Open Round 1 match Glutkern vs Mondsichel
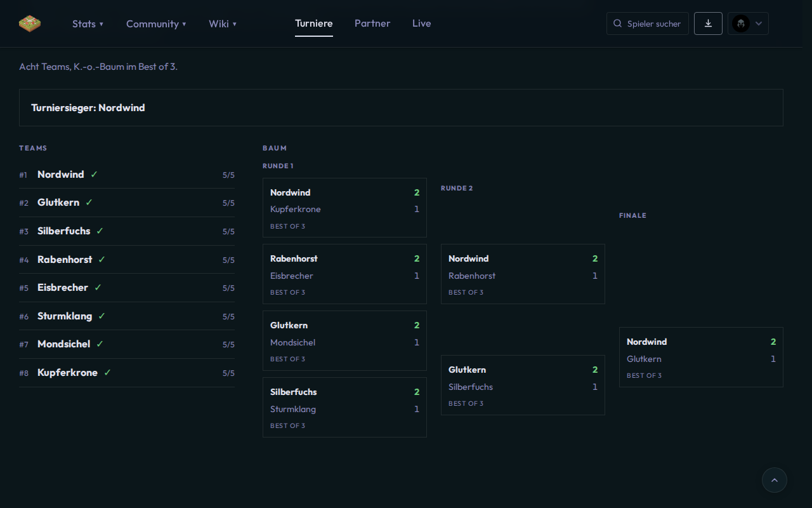Viewport: 812px width, 508px height. pyautogui.click(x=344, y=341)
